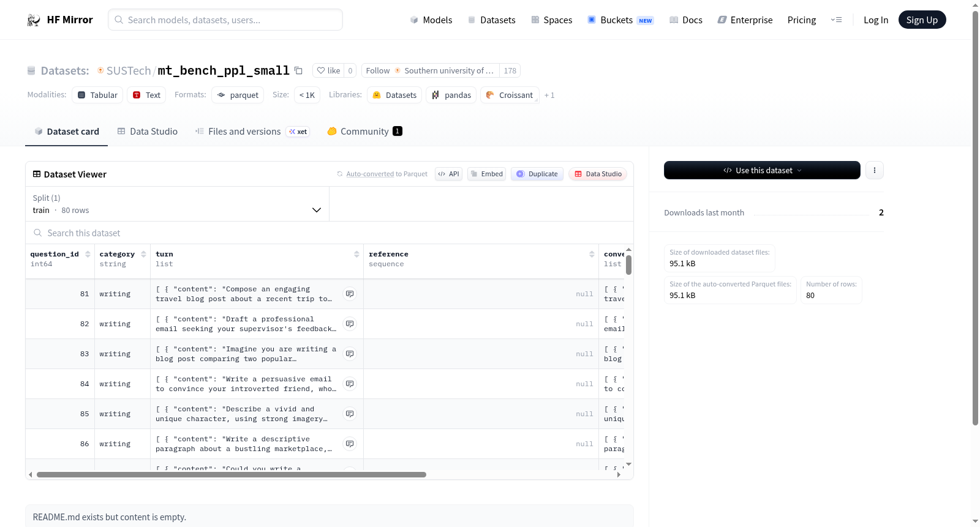This screenshot has height=527, width=980.
Task: Click the SUSTech organization avatar icon
Action: click(x=100, y=70)
